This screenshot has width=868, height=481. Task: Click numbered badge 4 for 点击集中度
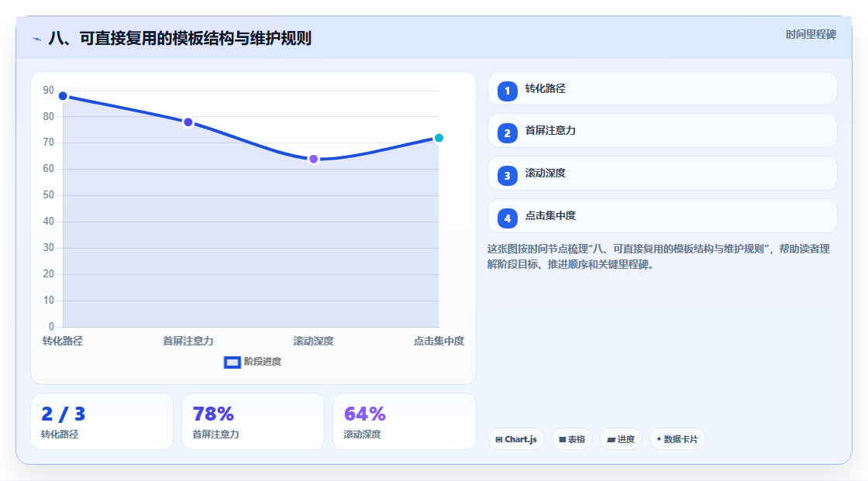pos(507,218)
